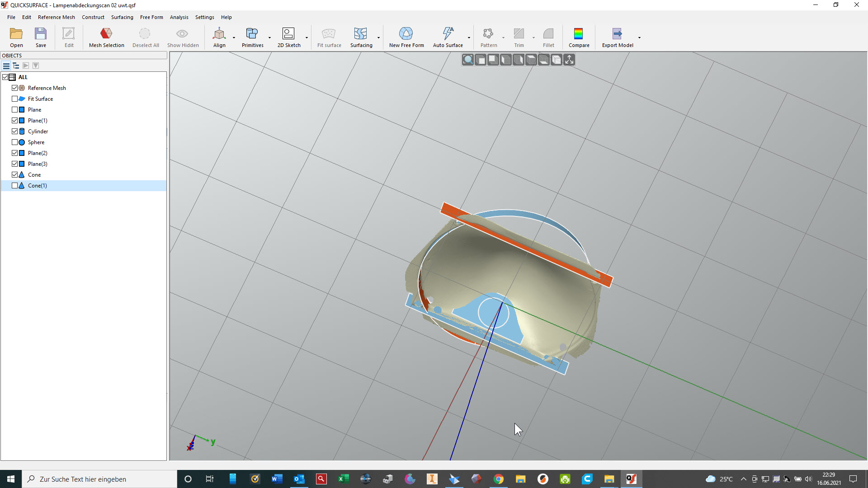Screen dimensions: 868x488
Task: Show the Fit Surface via its checkbox
Action: coord(14,99)
